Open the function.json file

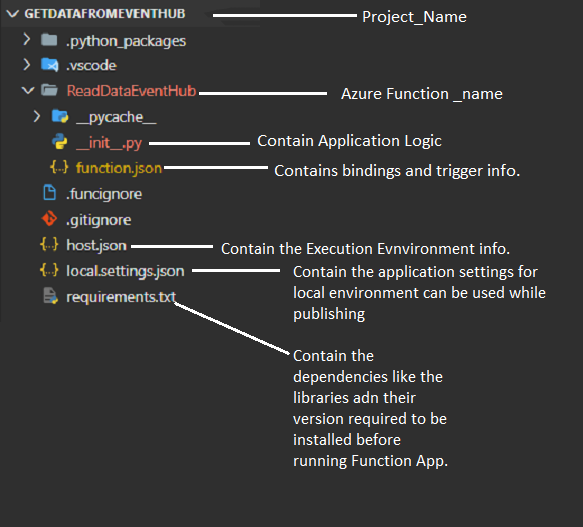click(119, 168)
